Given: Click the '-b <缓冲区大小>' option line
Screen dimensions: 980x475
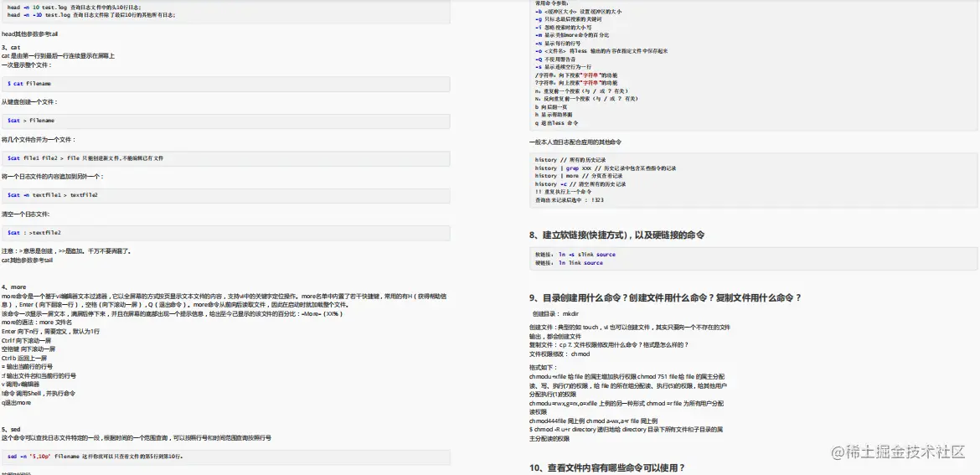Looking at the screenshot, I should [x=579, y=11].
